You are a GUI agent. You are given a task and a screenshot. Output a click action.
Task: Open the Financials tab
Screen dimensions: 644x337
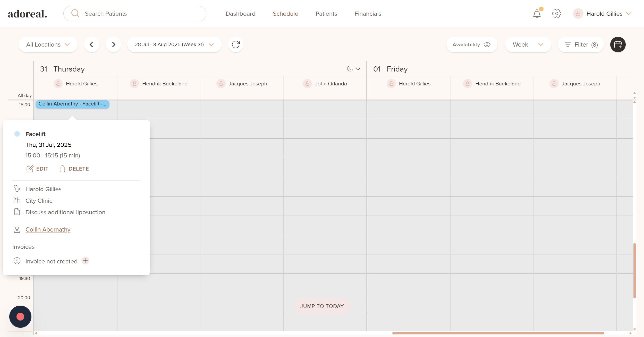(x=368, y=14)
